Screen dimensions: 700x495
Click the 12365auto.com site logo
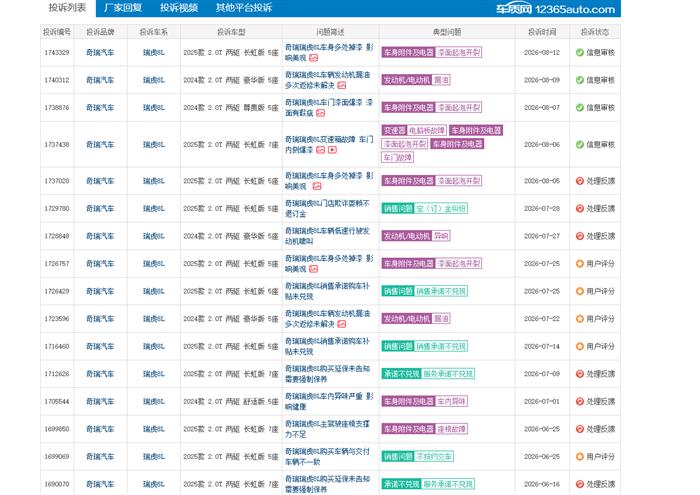pos(555,9)
